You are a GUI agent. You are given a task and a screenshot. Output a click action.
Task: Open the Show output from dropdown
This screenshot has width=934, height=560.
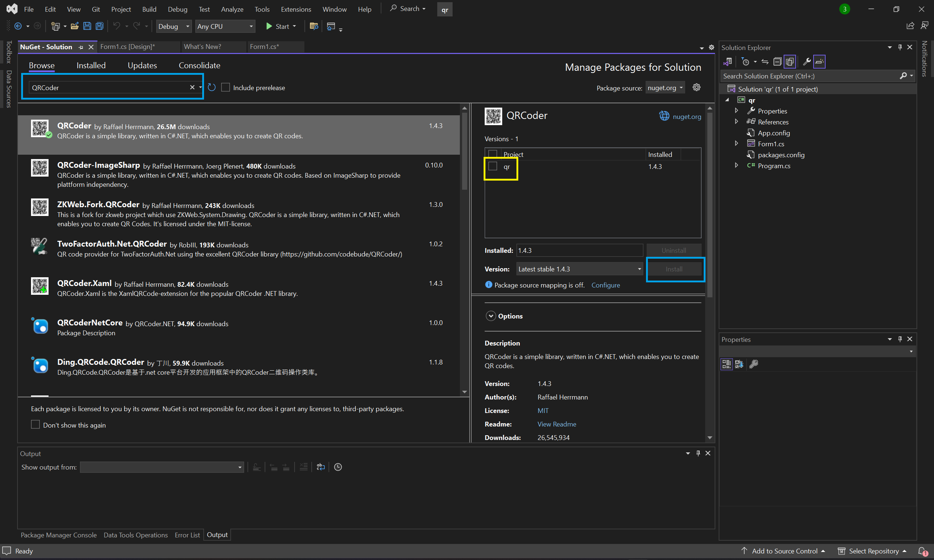(162, 467)
